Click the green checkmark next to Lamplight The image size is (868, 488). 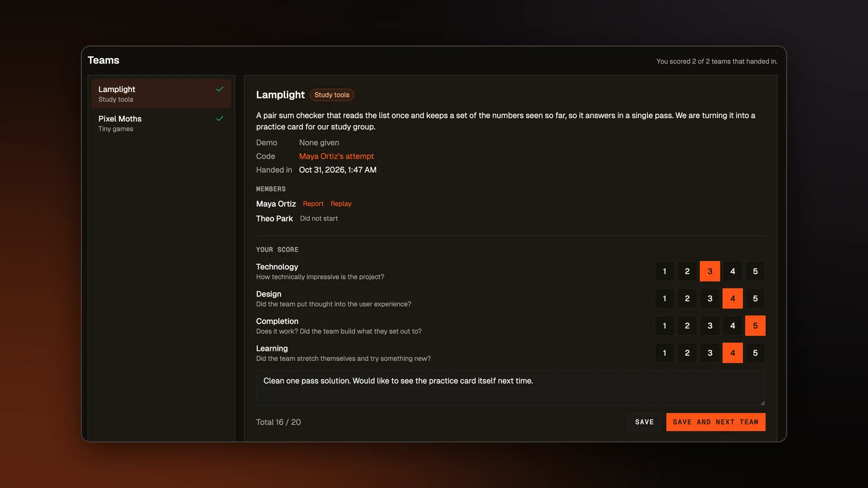(x=220, y=89)
